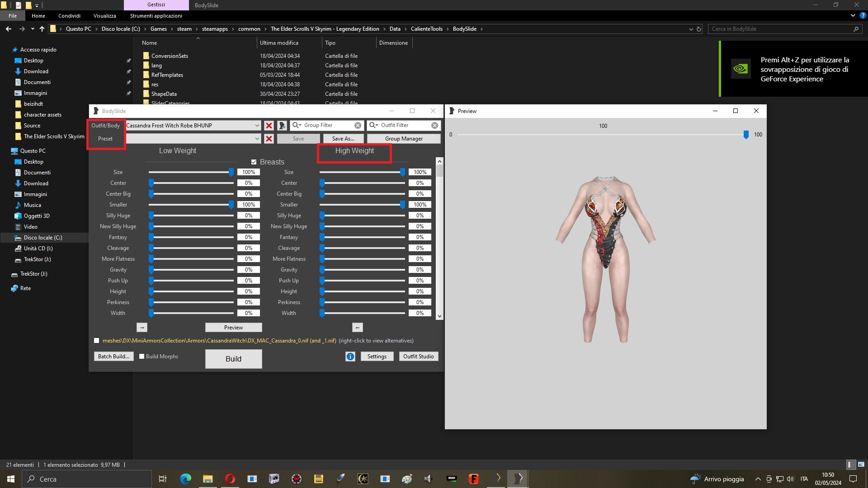The height and width of the screenshot is (488, 868).
Task: Click the Build button
Action: (233, 359)
